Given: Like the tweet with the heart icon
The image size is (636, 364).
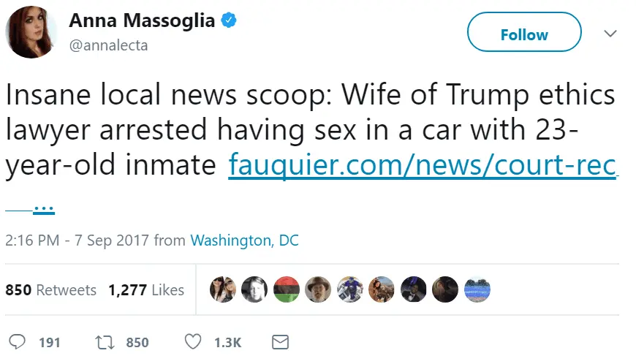Looking at the screenshot, I should [x=193, y=342].
